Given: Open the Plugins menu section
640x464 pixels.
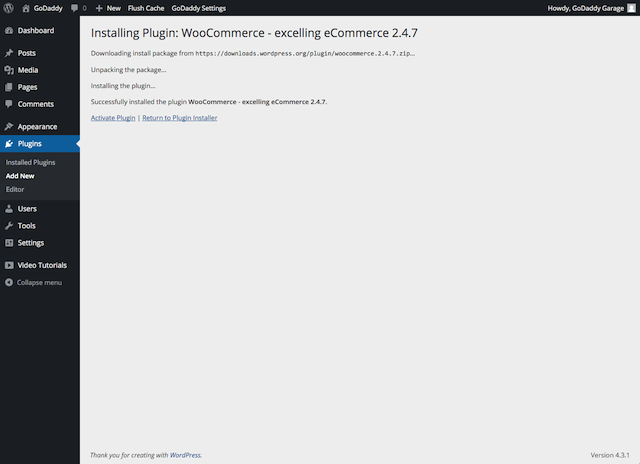Looking at the screenshot, I should click(x=40, y=144).
